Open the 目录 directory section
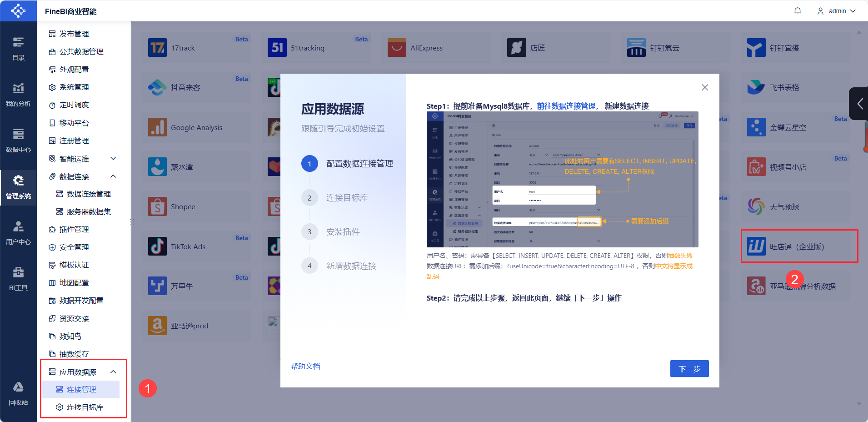 tap(18, 49)
